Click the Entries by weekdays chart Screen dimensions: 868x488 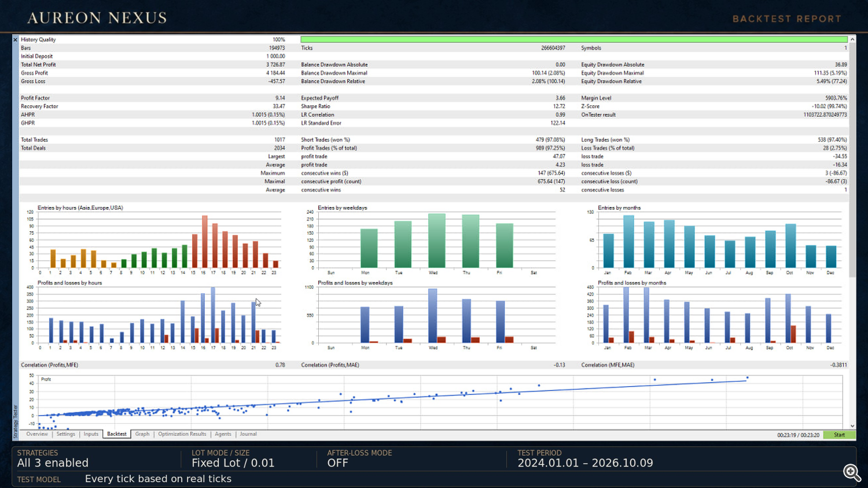pyautogui.click(x=431, y=240)
